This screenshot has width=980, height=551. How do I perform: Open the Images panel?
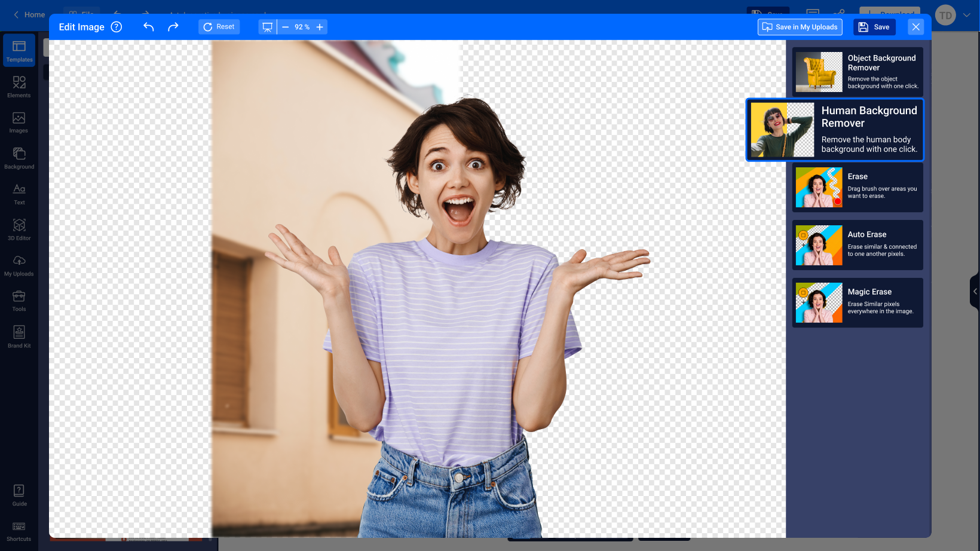(19, 121)
